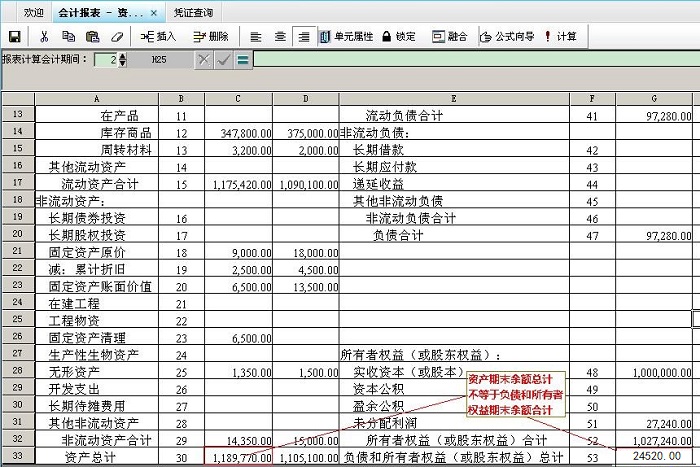Decrease accounting period with down arrow
700x467 pixels.
(122, 63)
